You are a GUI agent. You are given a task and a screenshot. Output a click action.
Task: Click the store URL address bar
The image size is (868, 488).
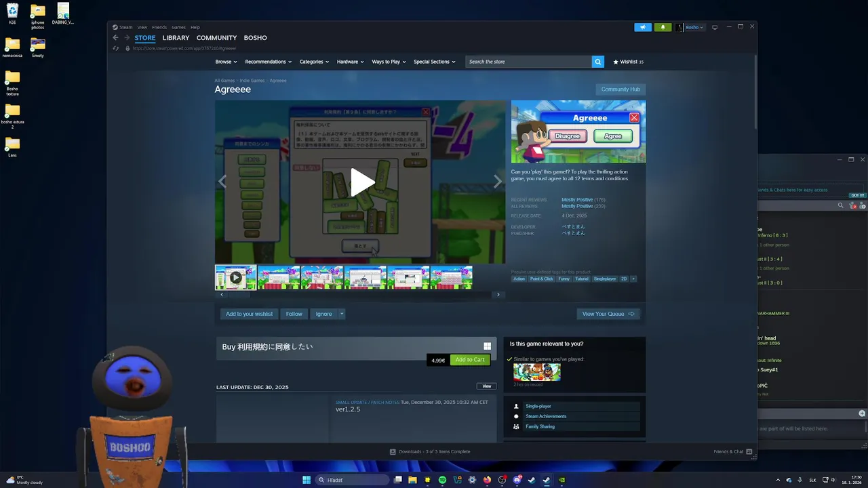click(184, 48)
